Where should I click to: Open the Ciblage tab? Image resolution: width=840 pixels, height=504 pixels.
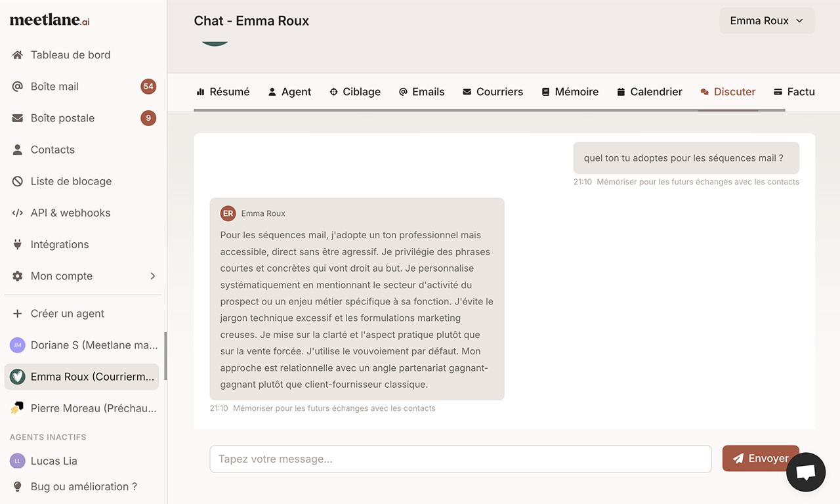(355, 91)
